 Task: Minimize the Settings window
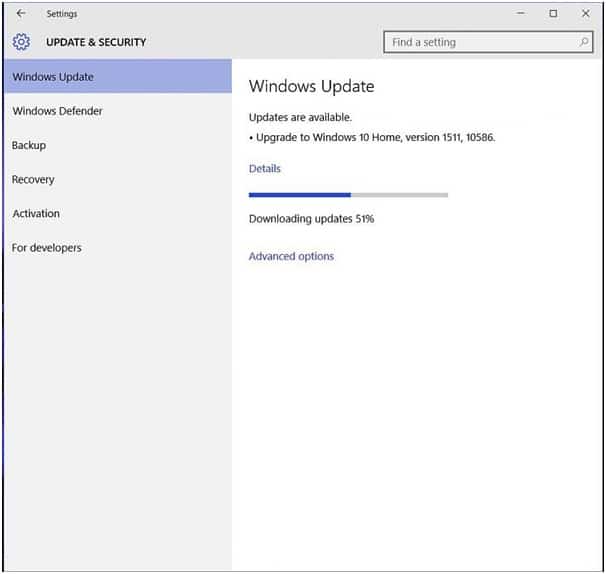[x=521, y=13]
